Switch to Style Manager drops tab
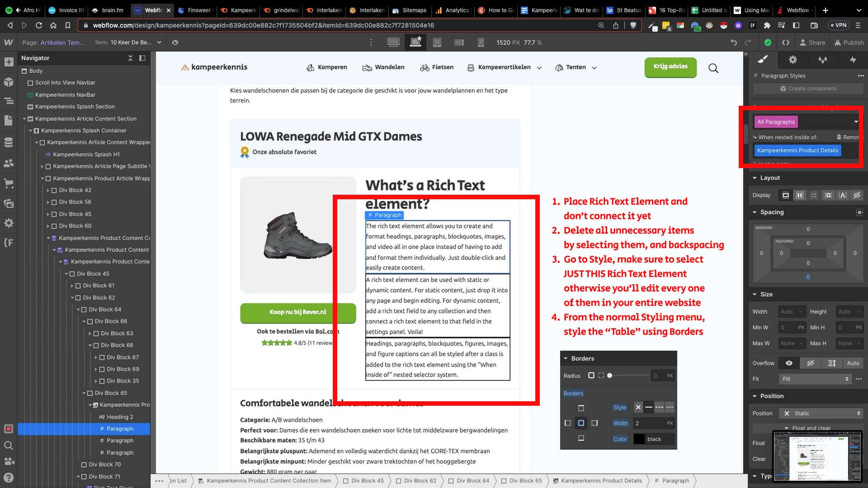868x488 pixels. coord(822,60)
